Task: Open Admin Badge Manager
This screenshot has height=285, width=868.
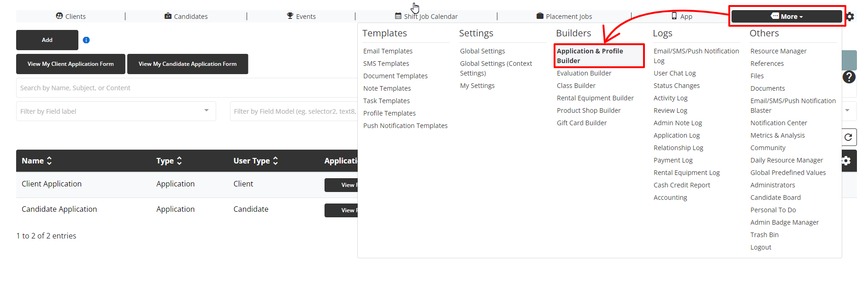Action: [785, 222]
